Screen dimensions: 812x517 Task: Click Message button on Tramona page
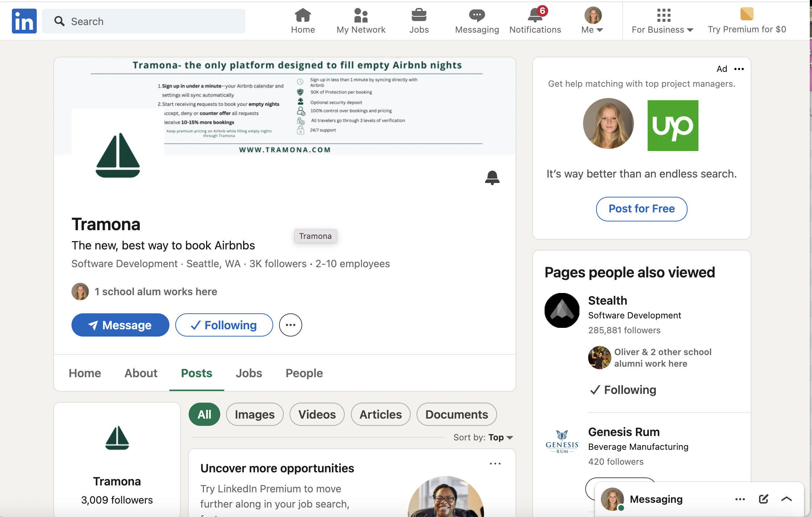(120, 325)
